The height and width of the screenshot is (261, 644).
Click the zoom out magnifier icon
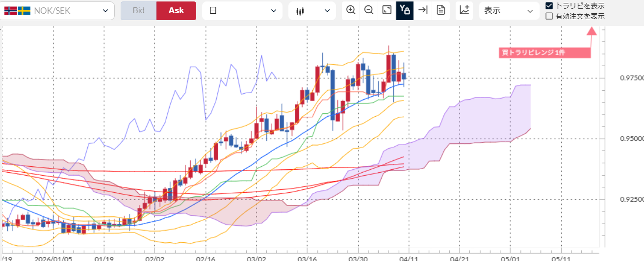(x=369, y=10)
